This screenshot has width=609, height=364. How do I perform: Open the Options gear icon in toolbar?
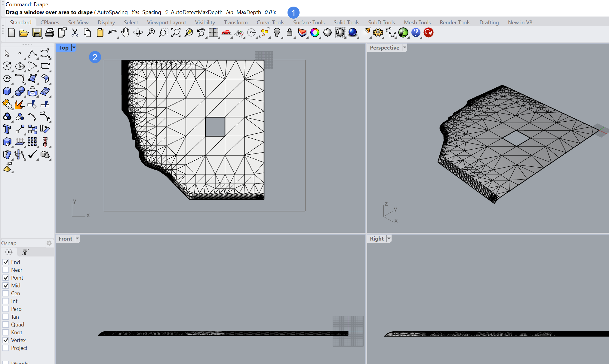pos(378,33)
